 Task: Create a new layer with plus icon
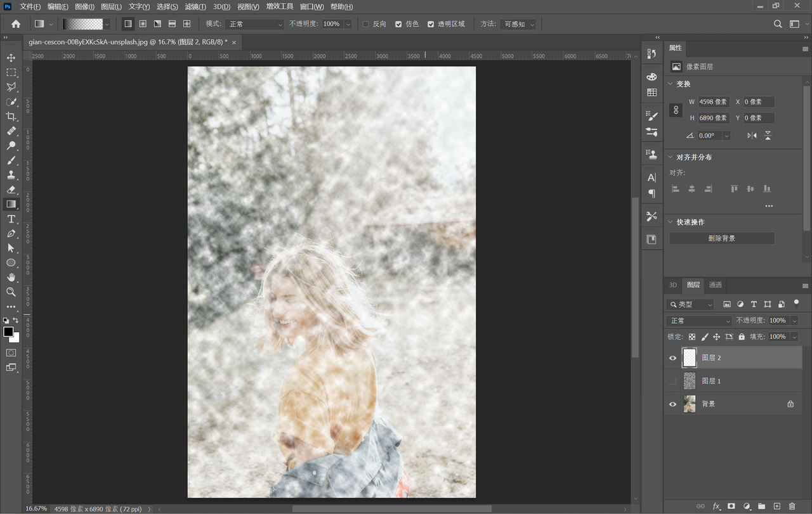(x=776, y=506)
